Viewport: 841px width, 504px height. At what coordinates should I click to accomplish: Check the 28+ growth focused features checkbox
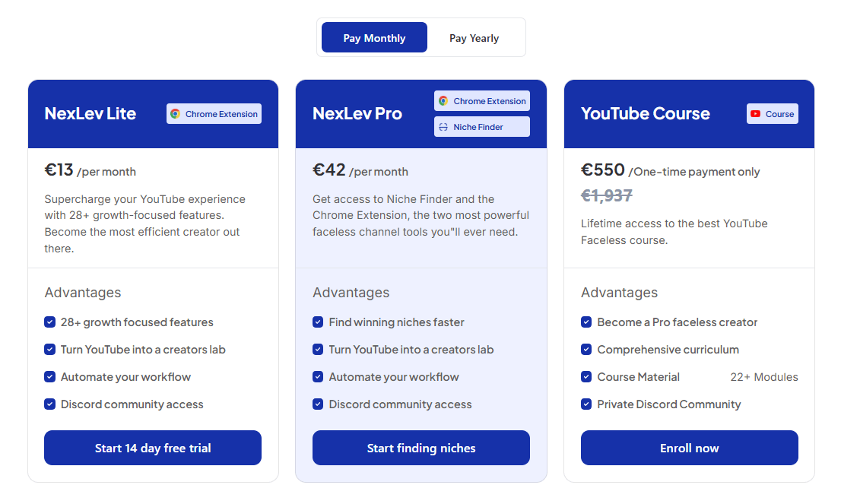pos(49,322)
